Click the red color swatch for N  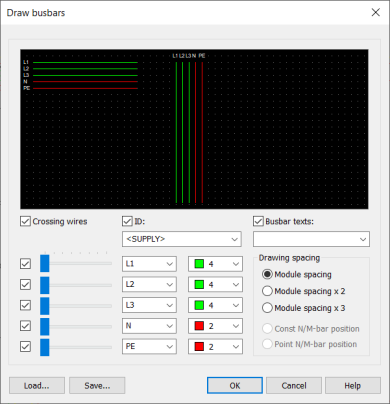(199, 326)
